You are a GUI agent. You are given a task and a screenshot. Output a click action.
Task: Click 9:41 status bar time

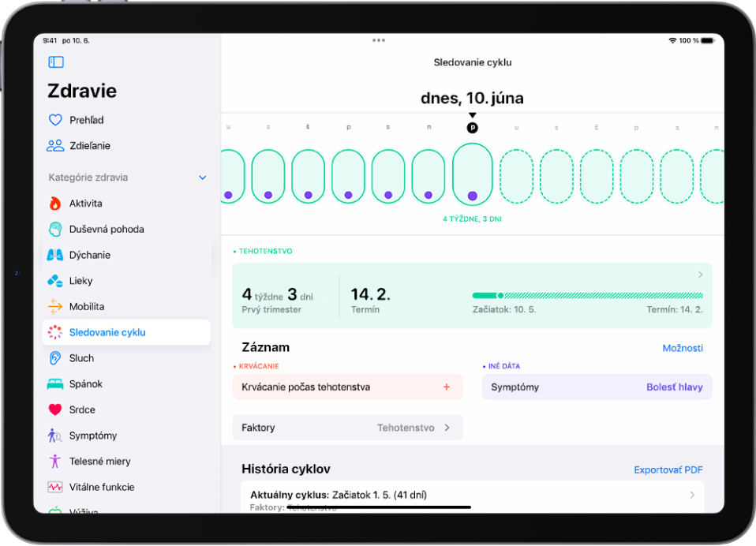tap(50, 40)
